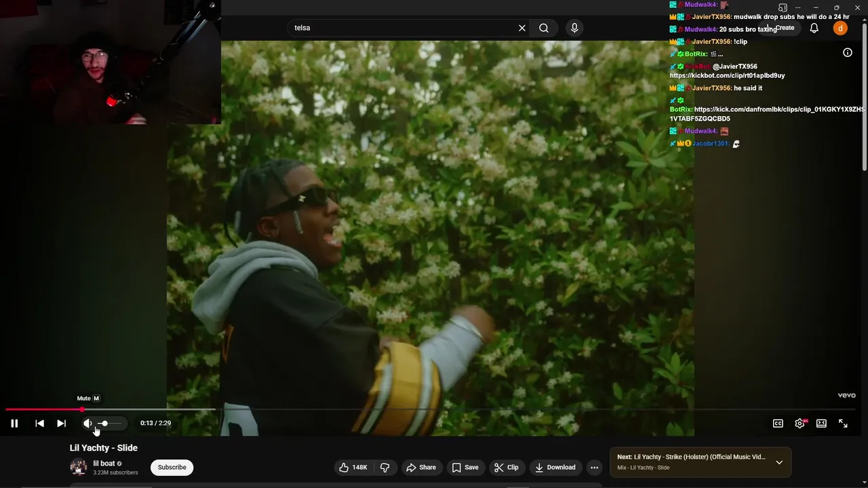Go to the previous video

[x=39, y=424]
